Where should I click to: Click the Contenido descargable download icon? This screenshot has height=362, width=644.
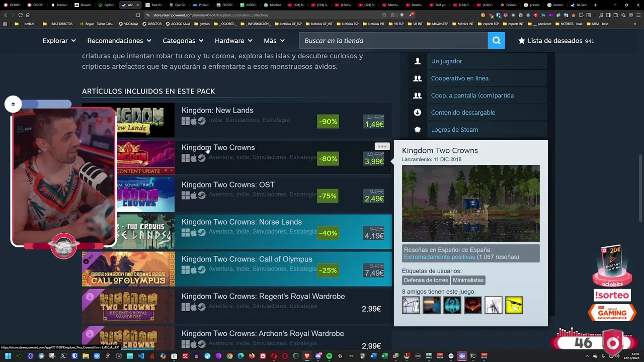417,112
